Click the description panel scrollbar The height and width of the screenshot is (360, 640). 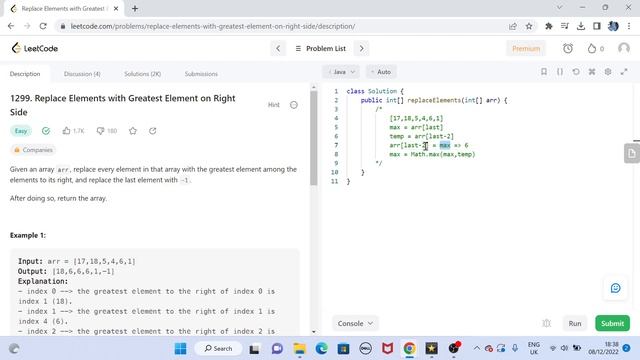point(313,138)
